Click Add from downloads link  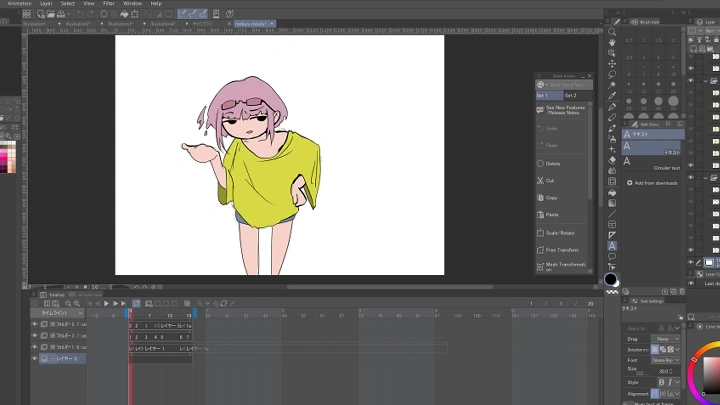pyautogui.click(x=652, y=183)
